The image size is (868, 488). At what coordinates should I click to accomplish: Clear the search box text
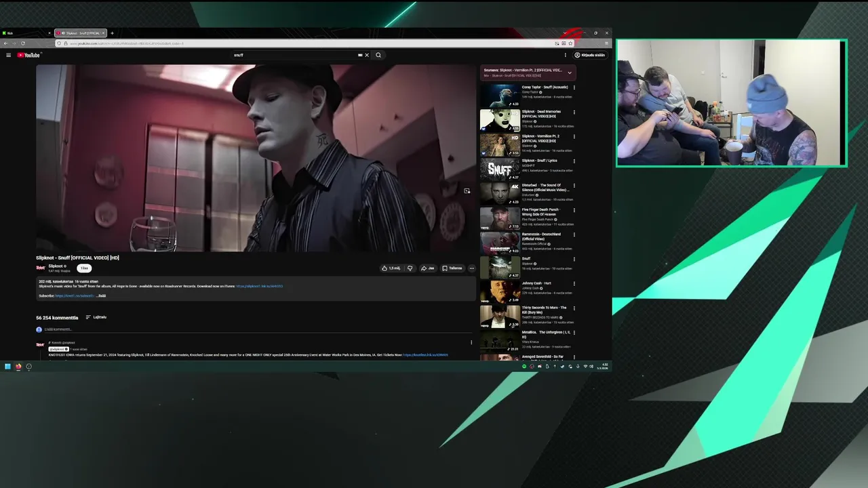(367, 55)
